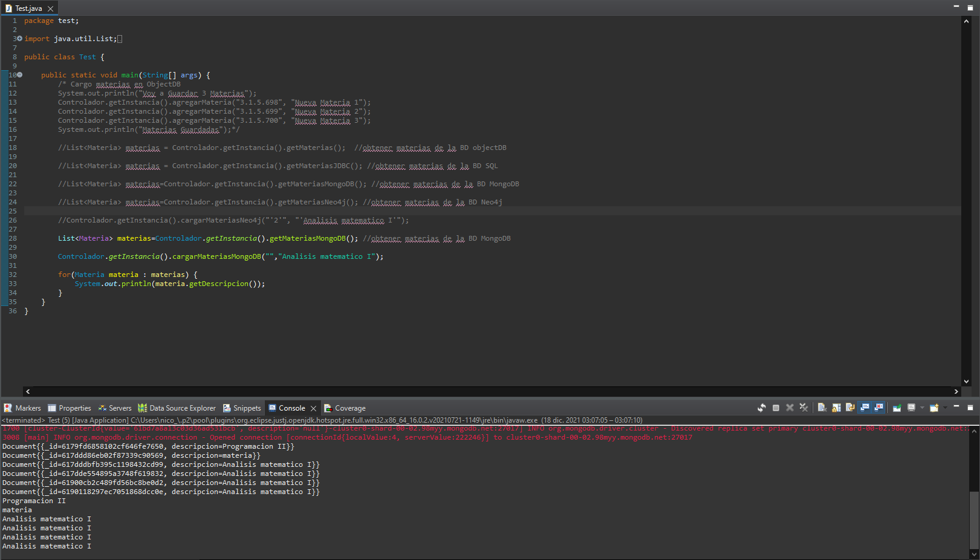
Task: Click the relaunch/refresh icon in console toolbar
Action: (x=762, y=408)
